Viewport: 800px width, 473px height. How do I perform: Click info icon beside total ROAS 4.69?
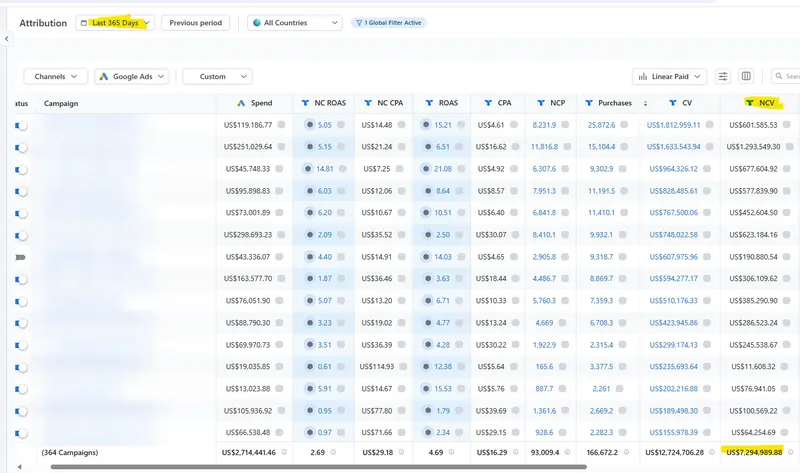coord(452,452)
